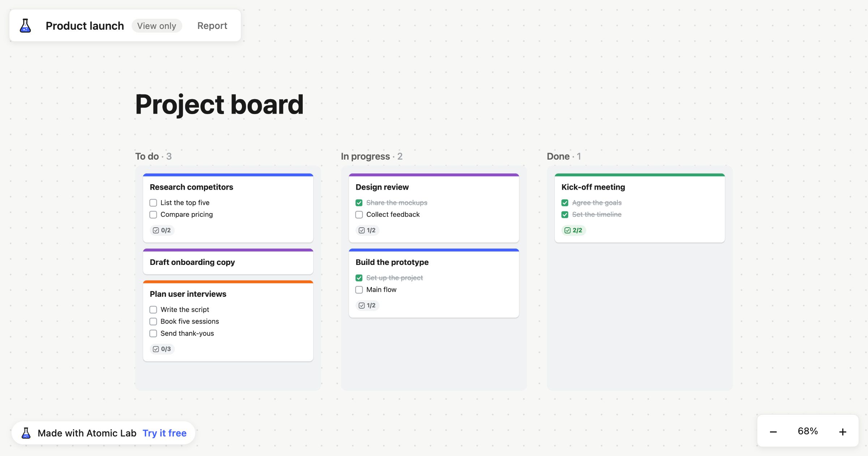Click the Made with Atomic Lab text
868x456 pixels.
coord(87,433)
